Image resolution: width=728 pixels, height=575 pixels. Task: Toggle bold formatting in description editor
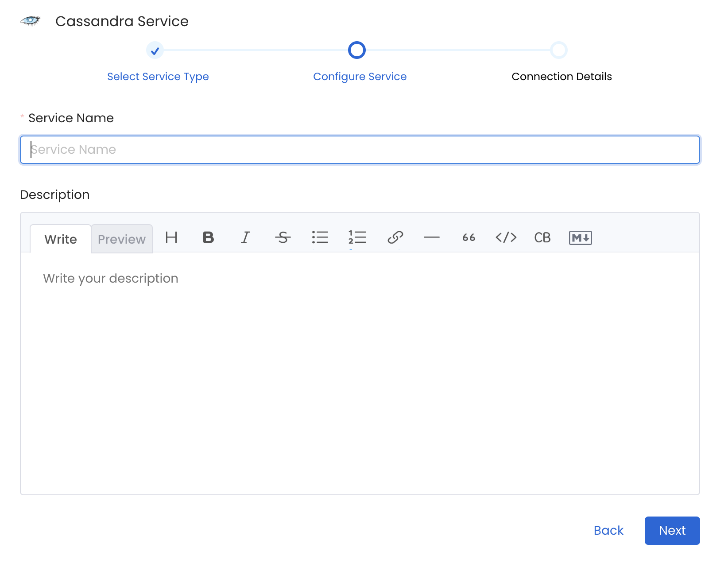208,238
